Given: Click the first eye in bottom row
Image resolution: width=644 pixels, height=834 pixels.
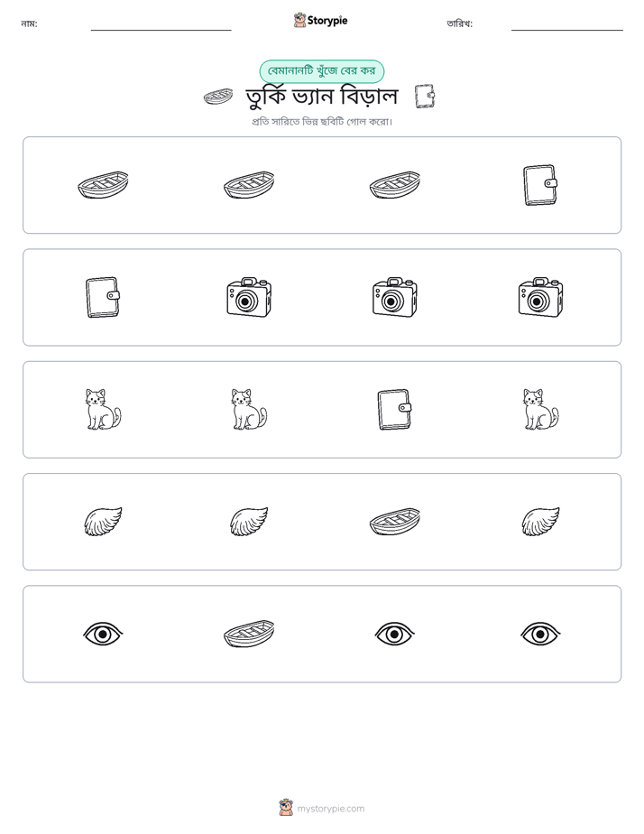Looking at the screenshot, I should click(103, 634).
